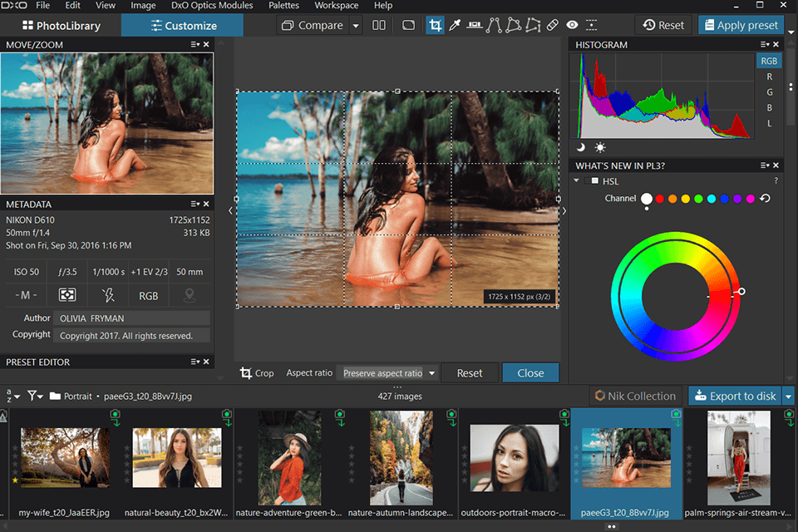Close the Histogram panel
Image resolution: width=798 pixels, height=532 pixels.
point(776,44)
